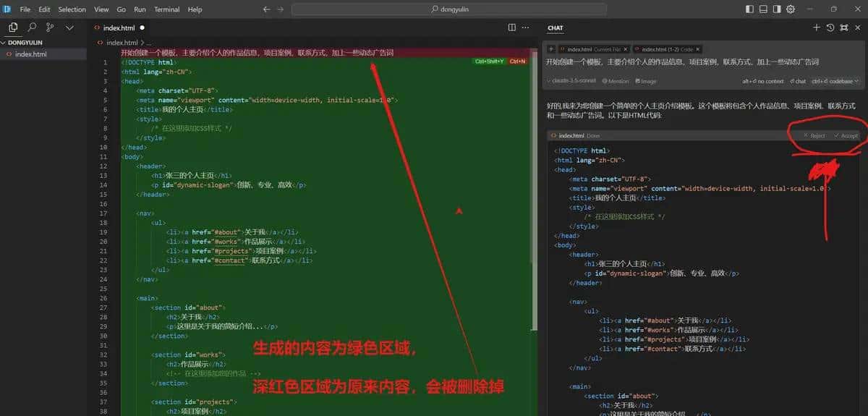Click line number 13 in the editor gutter
The width and height of the screenshot is (868, 416).
pos(105,175)
